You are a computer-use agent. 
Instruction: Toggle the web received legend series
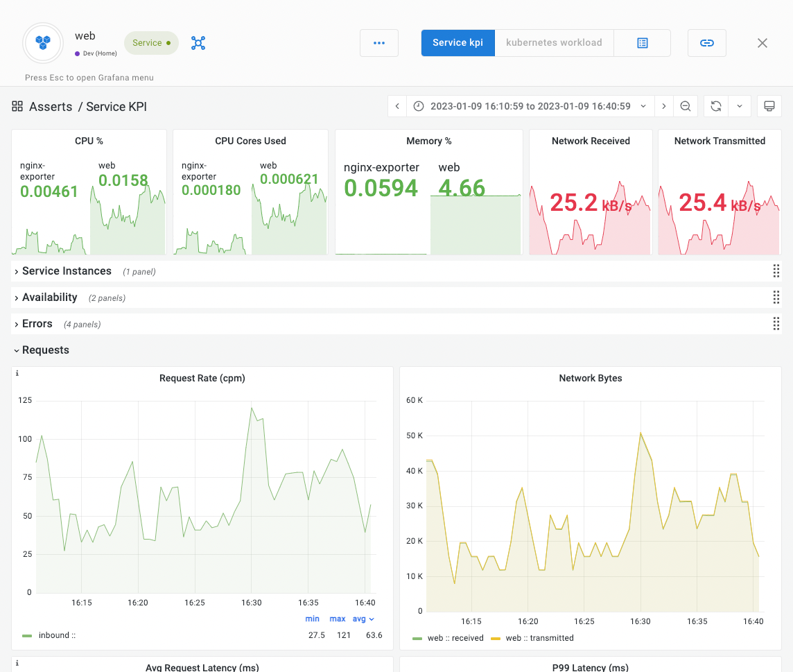[x=455, y=638]
